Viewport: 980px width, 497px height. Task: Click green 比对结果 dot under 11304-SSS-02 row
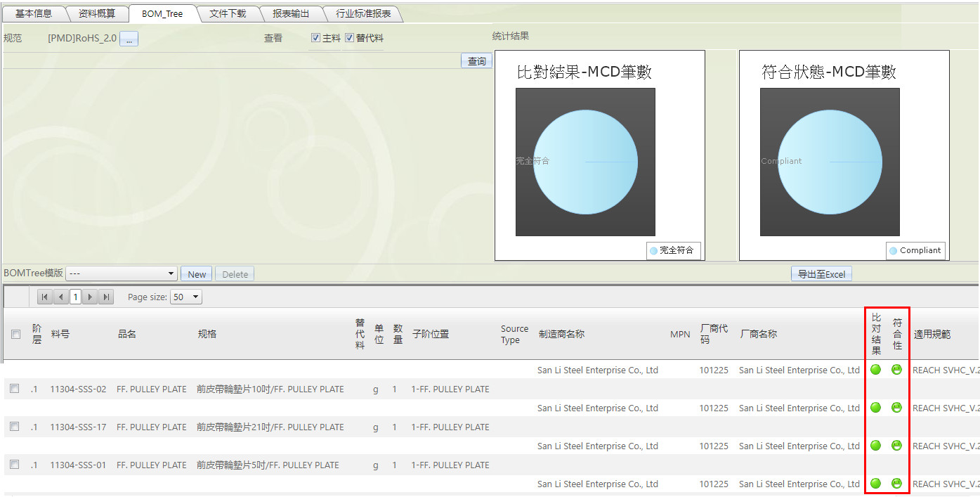[x=875, y=408]
